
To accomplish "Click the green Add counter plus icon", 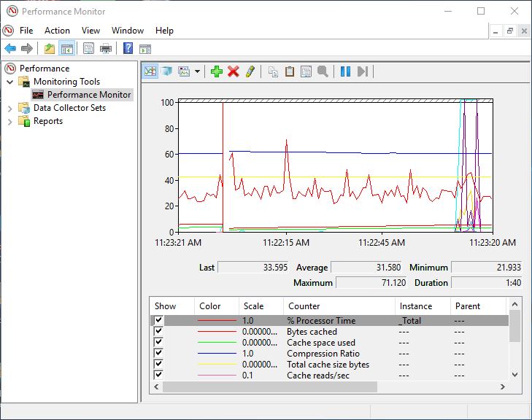I will coord(216,71).
